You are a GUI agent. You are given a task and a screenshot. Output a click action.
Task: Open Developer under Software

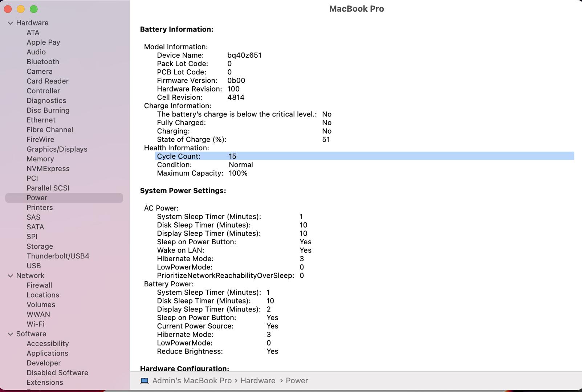44,363
